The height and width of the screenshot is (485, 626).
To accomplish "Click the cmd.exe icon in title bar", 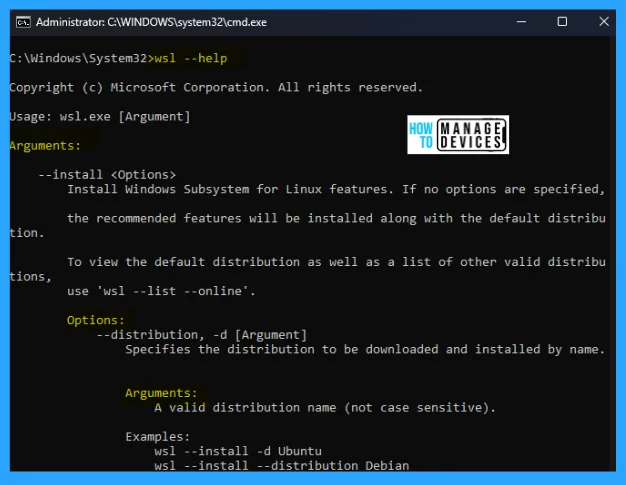I will pyautogui.click(x=23, y=22).
